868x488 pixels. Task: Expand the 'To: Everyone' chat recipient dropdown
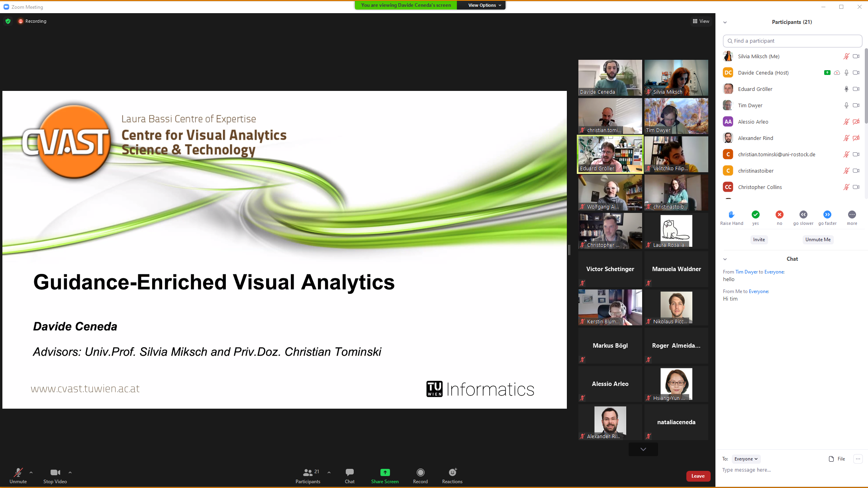(746, 459)
